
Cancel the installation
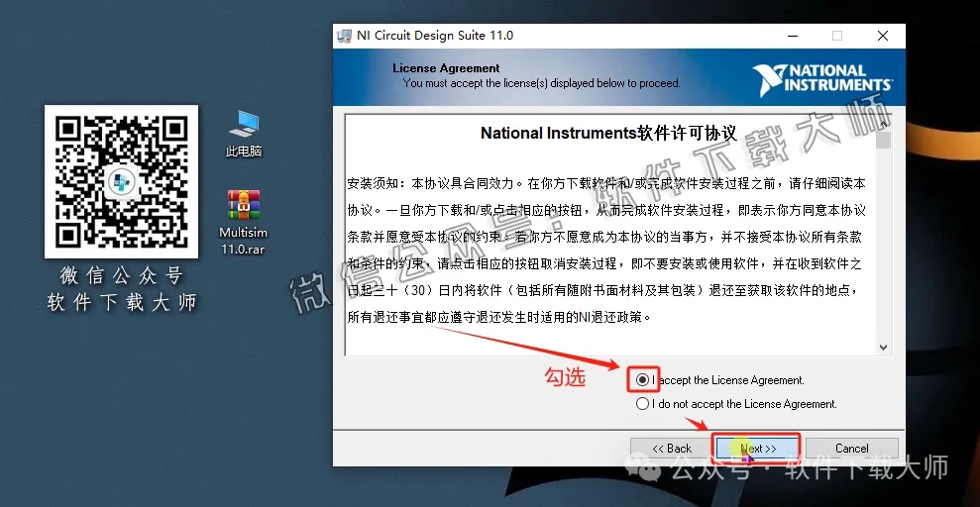[852, 449]
